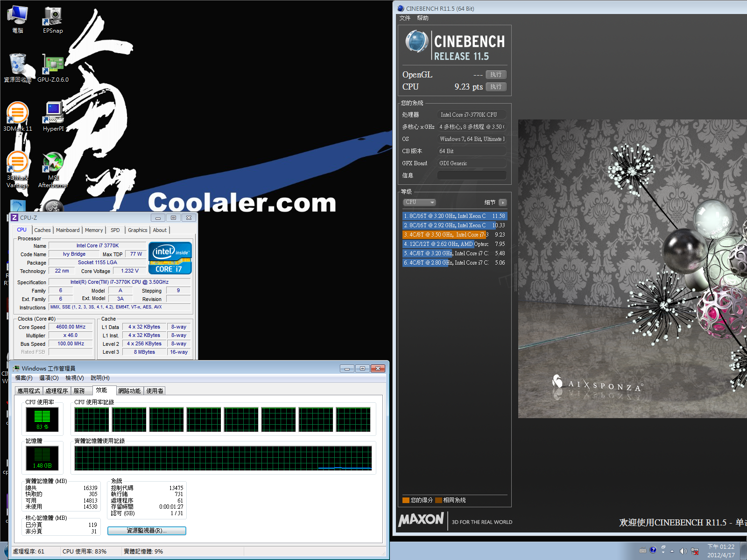This screenshot has width=747, height=560.
Task: Expand the details arrow in CINEBENCH ranking
Action: click(x=502, y=202)
